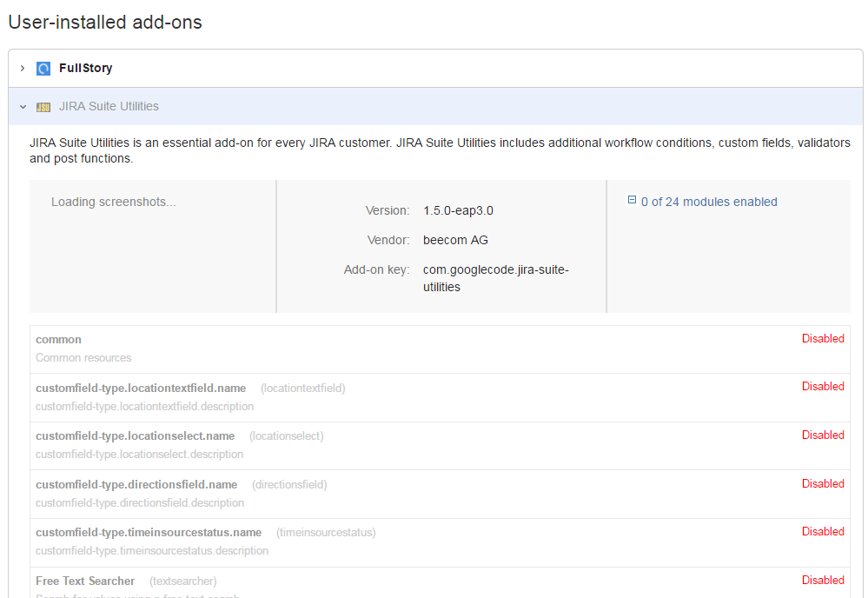Viewport: 868px width, 598px height.
Task: Select customfield-type.locationtextfield.name module
Action: point(141,389)
